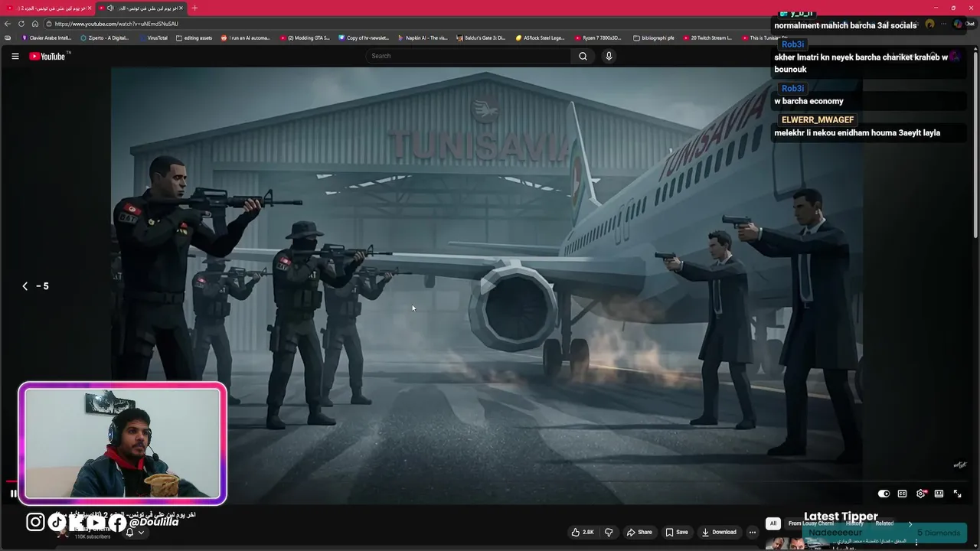Viewport: 980px width, 551px height.
Task: Open the Clavier Arabe Intell bookmark
Action: pyautogui.click(x=47, y=37)
